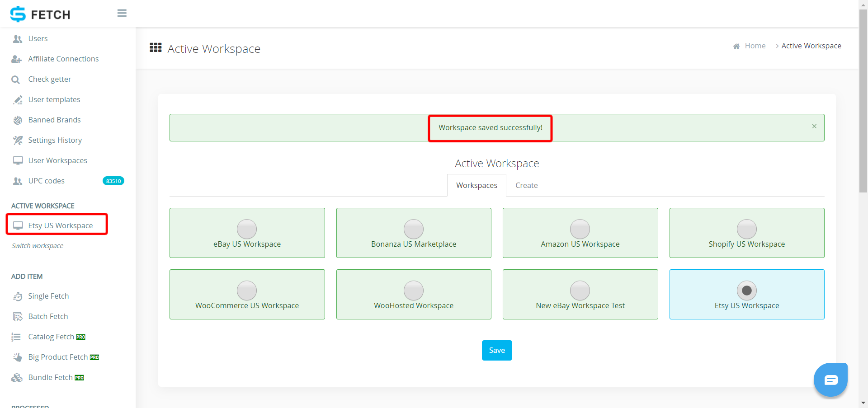
Task: Open Catalog Fetch PRO link
Action: (57, 337)
